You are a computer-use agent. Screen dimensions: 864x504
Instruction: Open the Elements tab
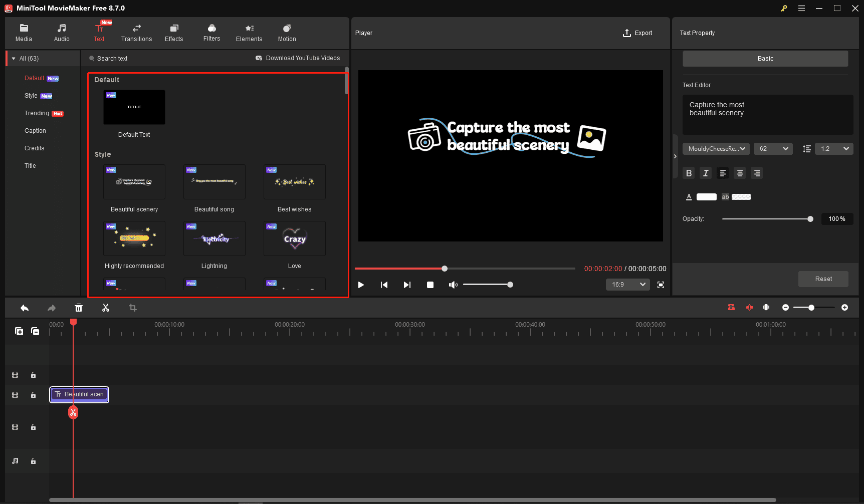point(249,33)
